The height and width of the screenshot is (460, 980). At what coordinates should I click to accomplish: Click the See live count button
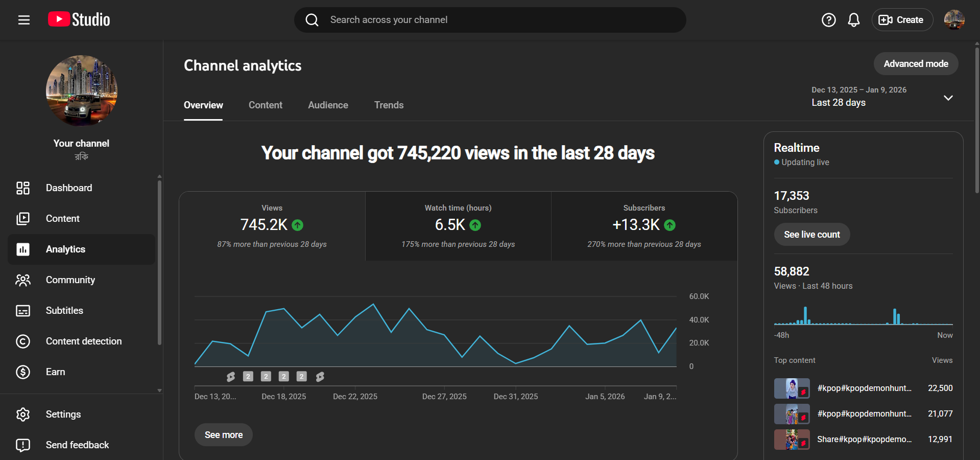pos(811,234)
